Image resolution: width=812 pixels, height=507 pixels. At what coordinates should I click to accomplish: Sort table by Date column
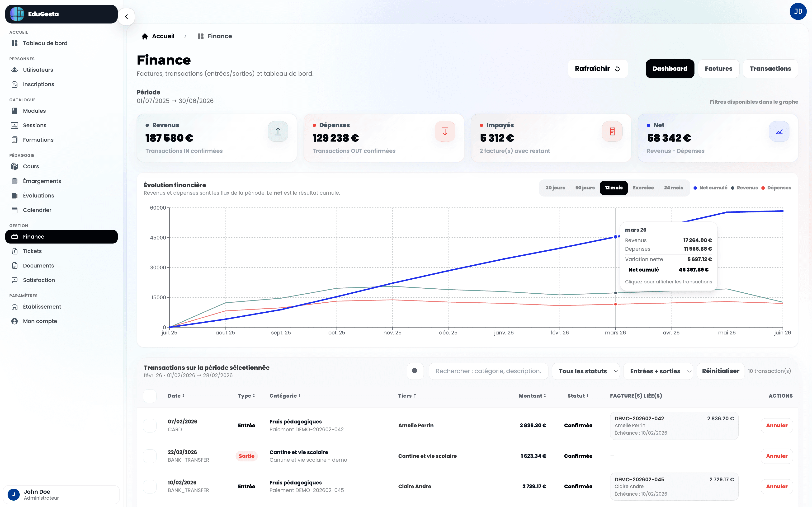176,396
